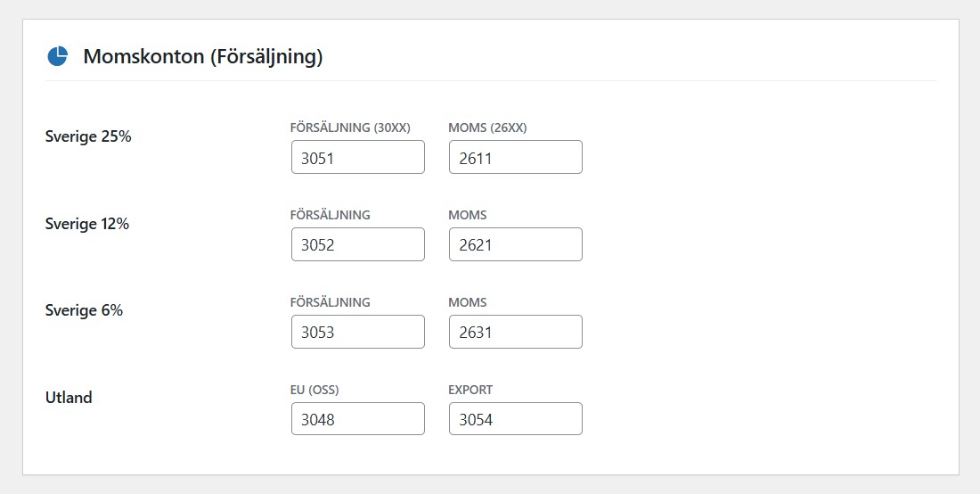
Task: Click the Utland row label
Action: tap(69, 398)
